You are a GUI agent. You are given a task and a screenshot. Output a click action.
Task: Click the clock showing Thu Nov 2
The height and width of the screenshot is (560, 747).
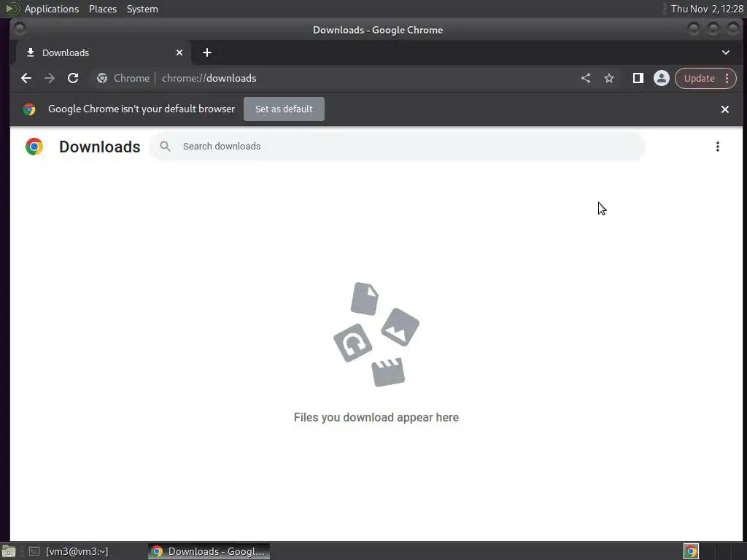coord(707,9)
